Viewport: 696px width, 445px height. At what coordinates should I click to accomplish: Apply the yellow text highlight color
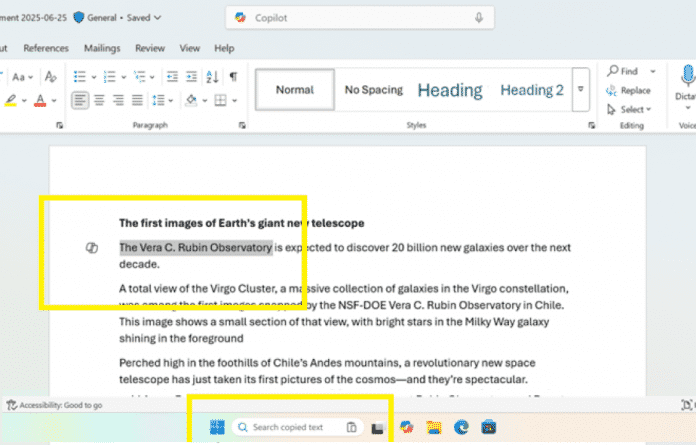click(10, 100)
